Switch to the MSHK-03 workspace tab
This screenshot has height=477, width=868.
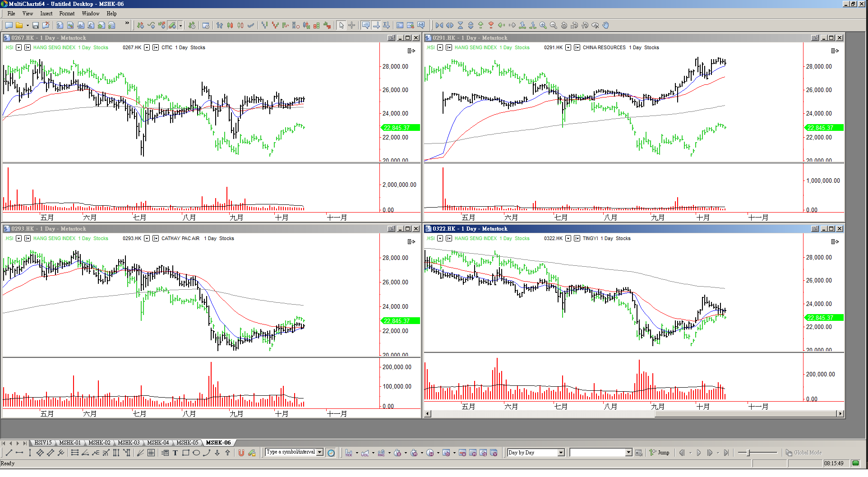coord(129,443)
